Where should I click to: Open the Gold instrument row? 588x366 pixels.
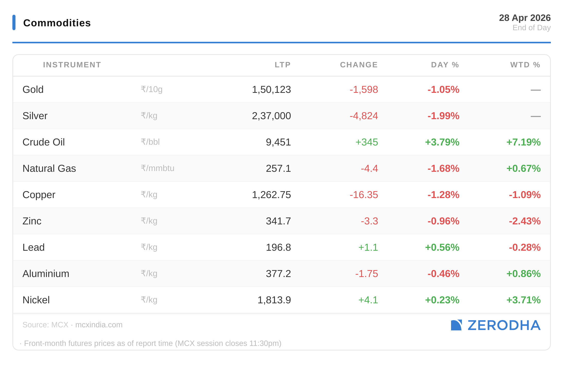tap(33, 90)
